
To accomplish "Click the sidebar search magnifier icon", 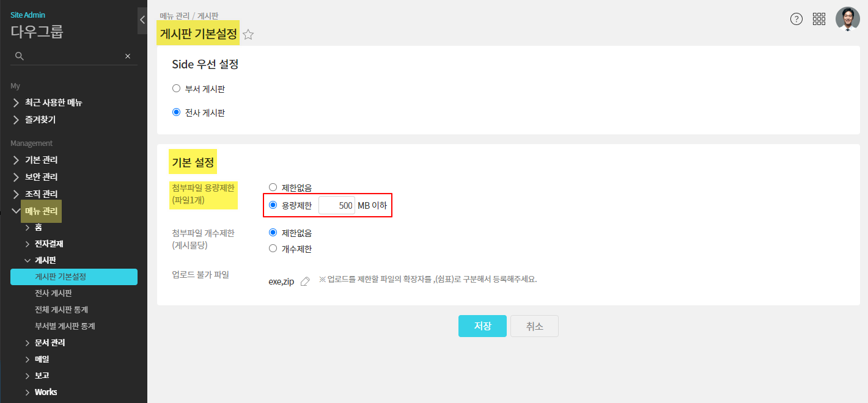I will point(19,56).
